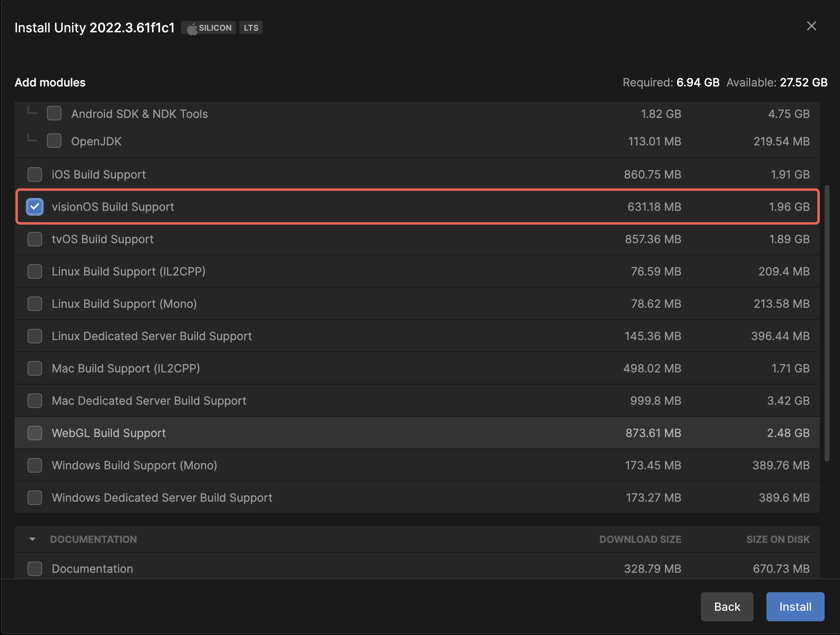Click the Install button
Viewport: 840px width, 635px height.
[795, 606]
